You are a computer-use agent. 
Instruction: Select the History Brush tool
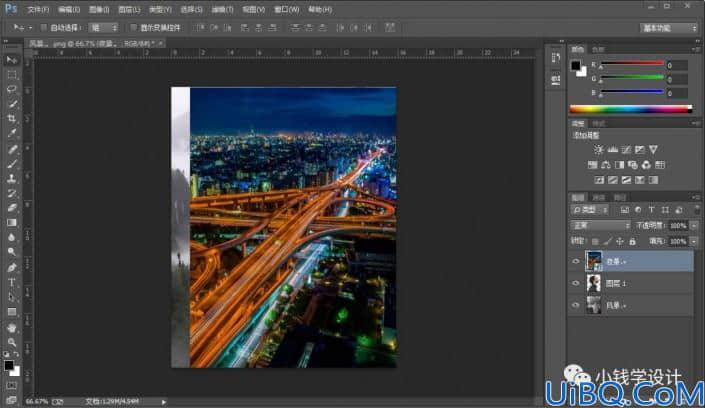coord(12,193)
